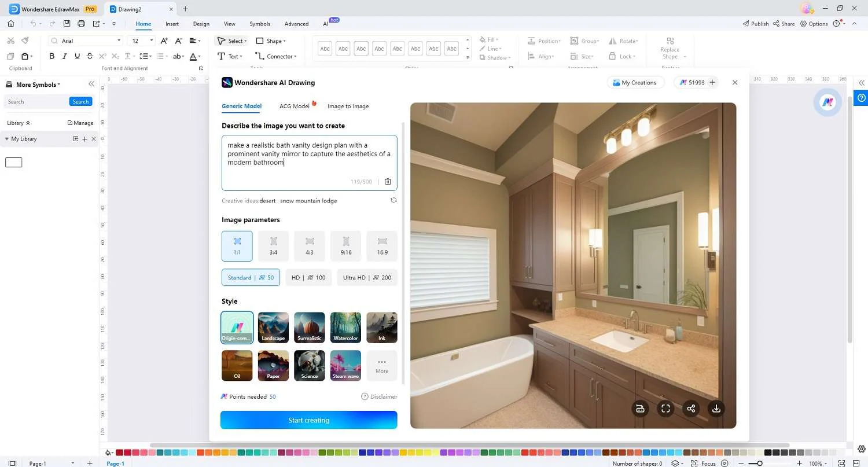Viewport: 868px width, 467px height.
Task: Share the generated image
Action: [x=691, y=409]
